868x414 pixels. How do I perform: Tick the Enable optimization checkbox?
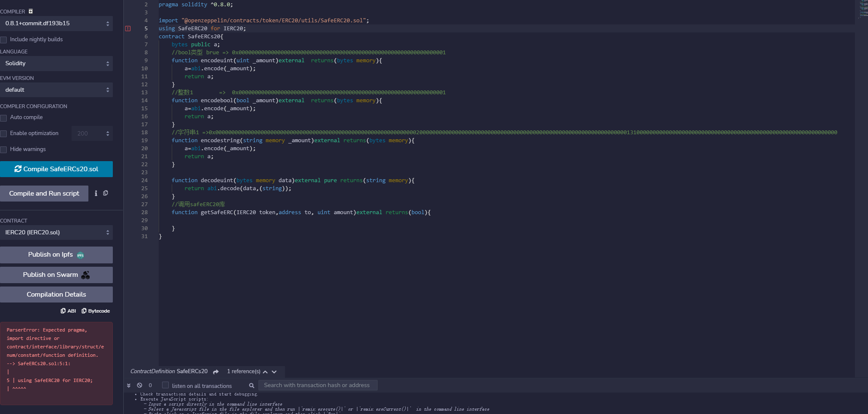click(3, 134)
